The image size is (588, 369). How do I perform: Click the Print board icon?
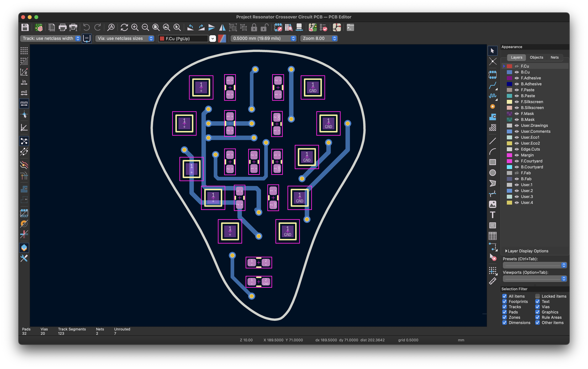point(63,28)
